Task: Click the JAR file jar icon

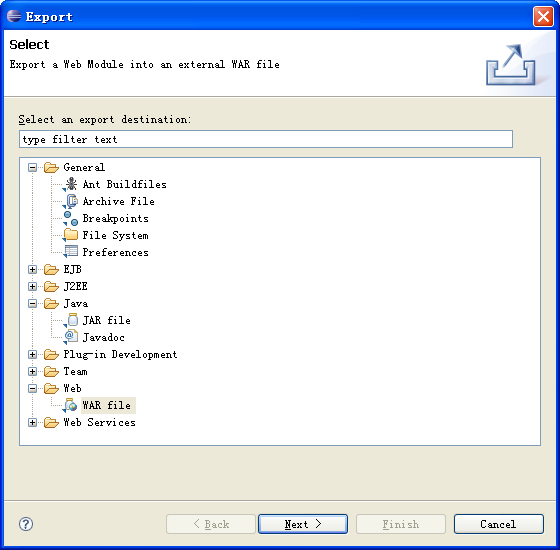Action: coord(71,320)
